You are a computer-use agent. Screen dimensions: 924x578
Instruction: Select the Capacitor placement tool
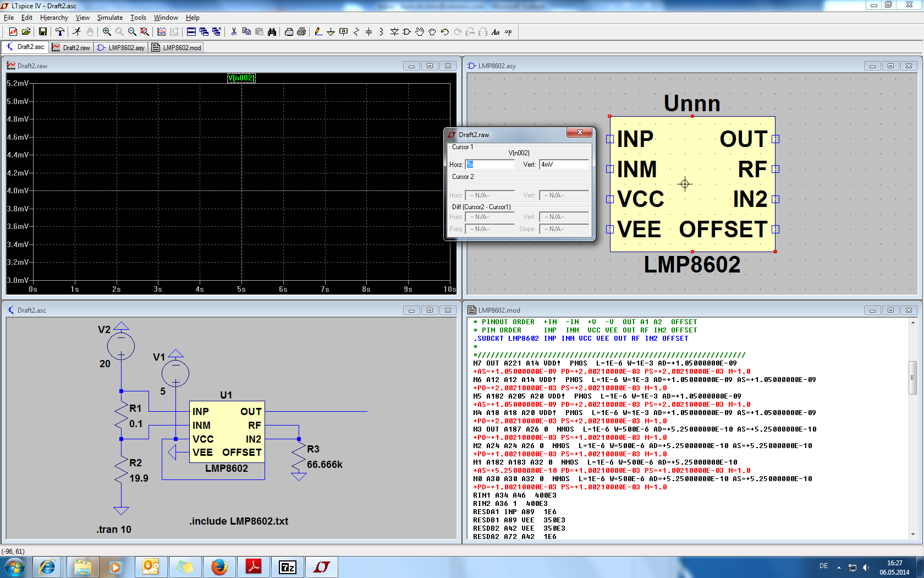coord(369,32)
